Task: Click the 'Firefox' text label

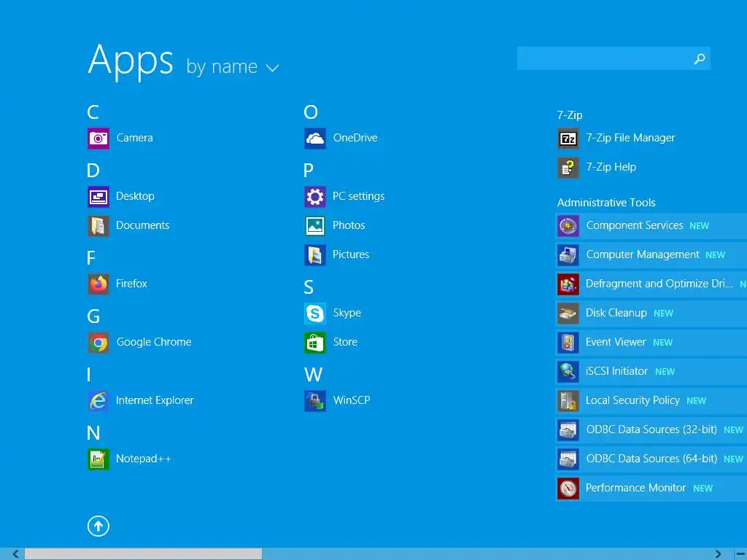Action: [x=131, y=284]
